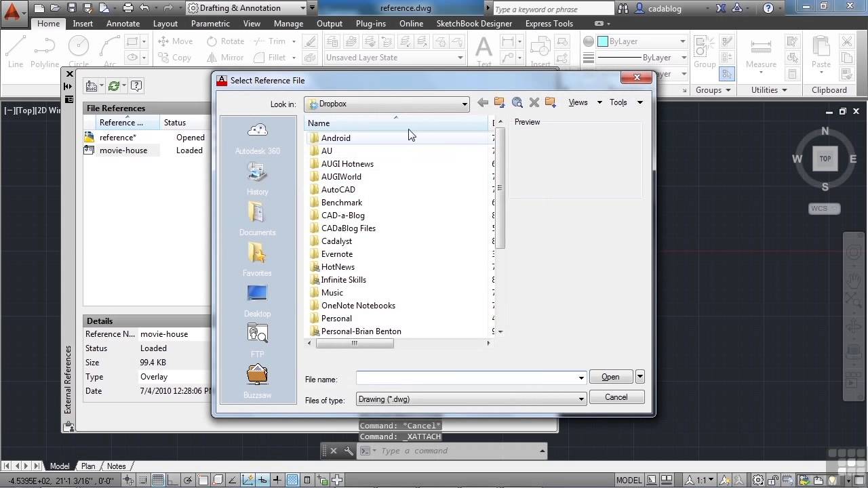Click the Paste icon in Clipboard panel
Screen dimensions: 868x488
point(821,52)
